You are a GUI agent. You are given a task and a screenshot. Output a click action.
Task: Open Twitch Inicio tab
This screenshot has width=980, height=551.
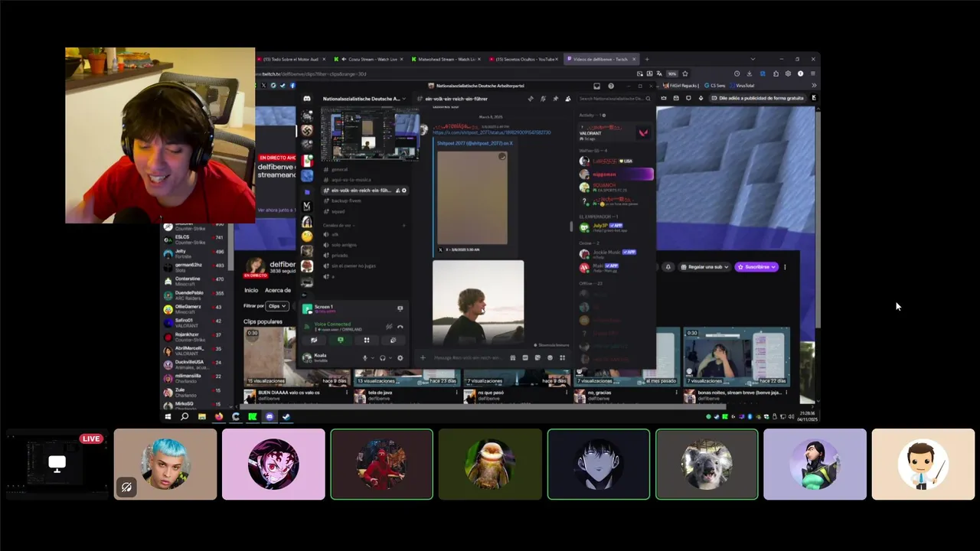pos(251,290)
